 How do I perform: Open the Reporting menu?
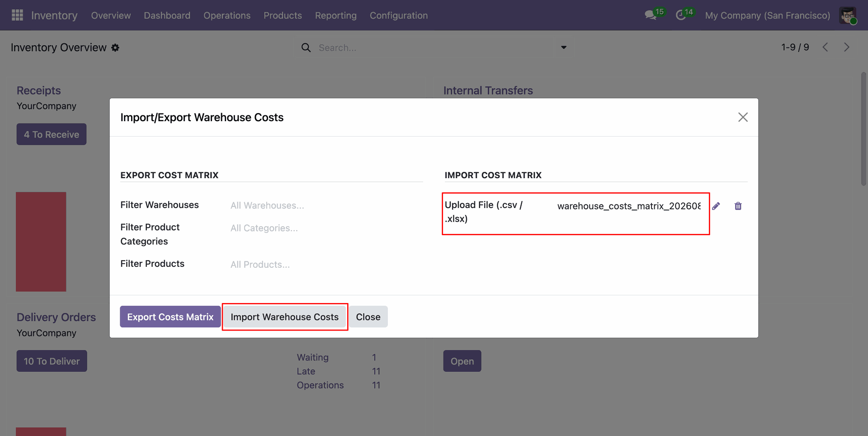[x=336, y=15]
